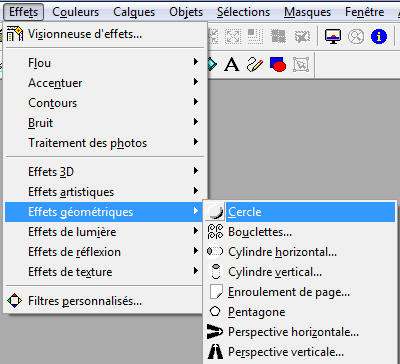Screen dimensions: 400x364
Task: Click the blue information icon in toolbar
Action: point(379,36)
